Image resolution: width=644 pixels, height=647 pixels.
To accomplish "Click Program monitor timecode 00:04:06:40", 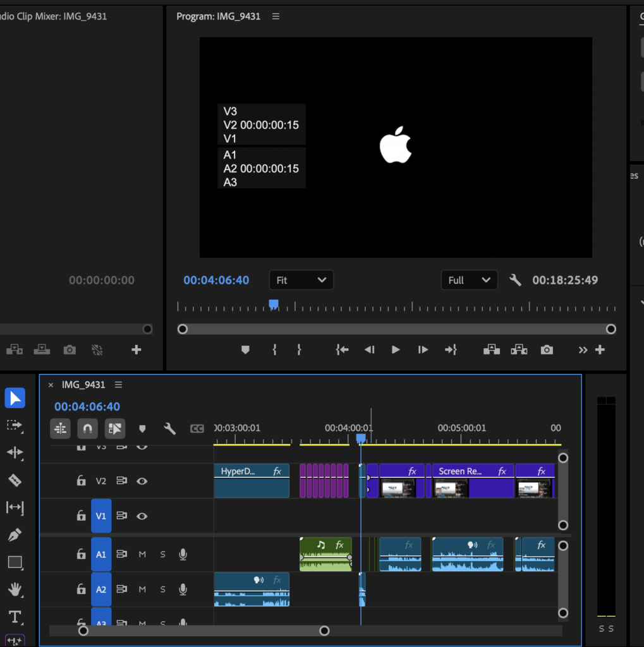I will 216,280.
